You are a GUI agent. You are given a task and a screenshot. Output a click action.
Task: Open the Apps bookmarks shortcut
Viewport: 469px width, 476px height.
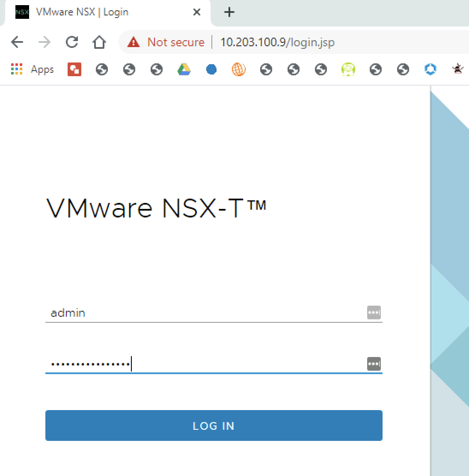coord(33,69)
